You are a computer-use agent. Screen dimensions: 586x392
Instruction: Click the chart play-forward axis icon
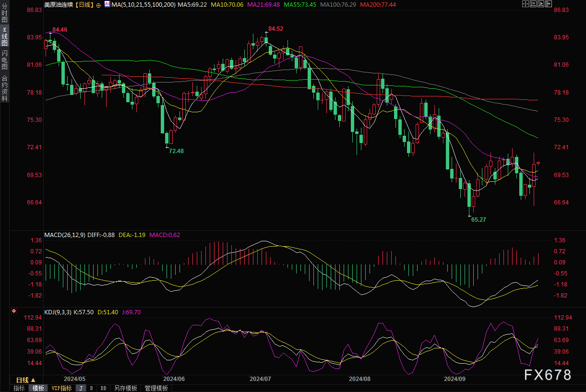(540, 4)
